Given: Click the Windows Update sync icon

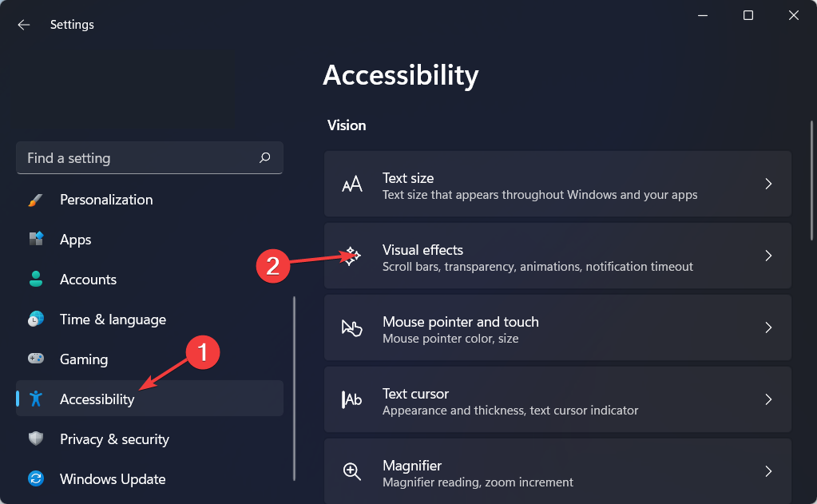Looking at the screenshot, I should click(35, 478).
